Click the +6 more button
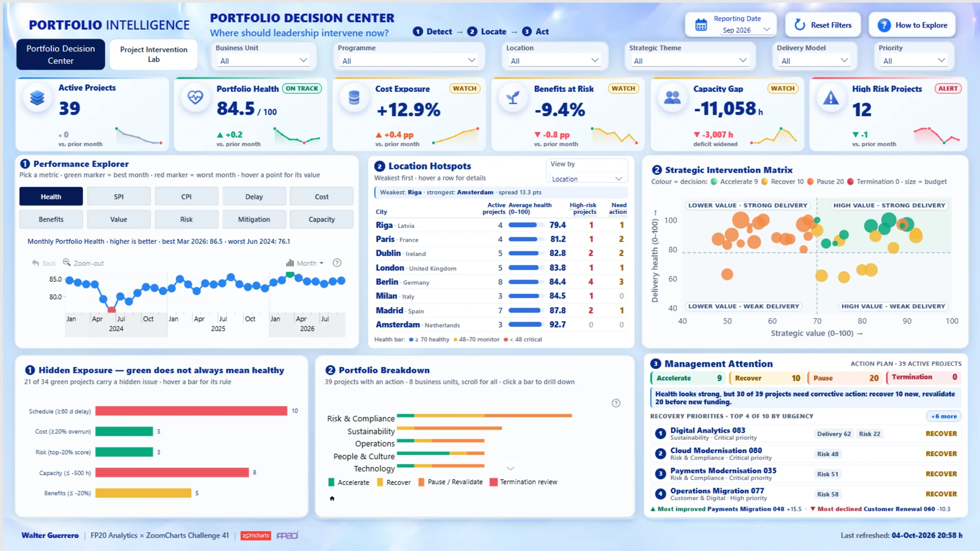Screen dimensions: 980x551 [944, 416]
